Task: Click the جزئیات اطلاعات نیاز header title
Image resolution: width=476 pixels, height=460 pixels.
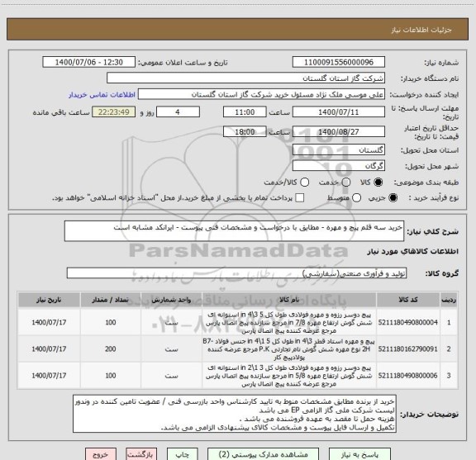Action: click(421, 30)
